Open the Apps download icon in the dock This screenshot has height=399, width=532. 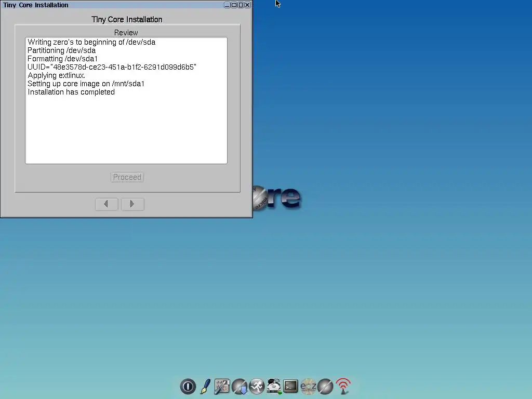pyautogui.click(x=240, y=387)
